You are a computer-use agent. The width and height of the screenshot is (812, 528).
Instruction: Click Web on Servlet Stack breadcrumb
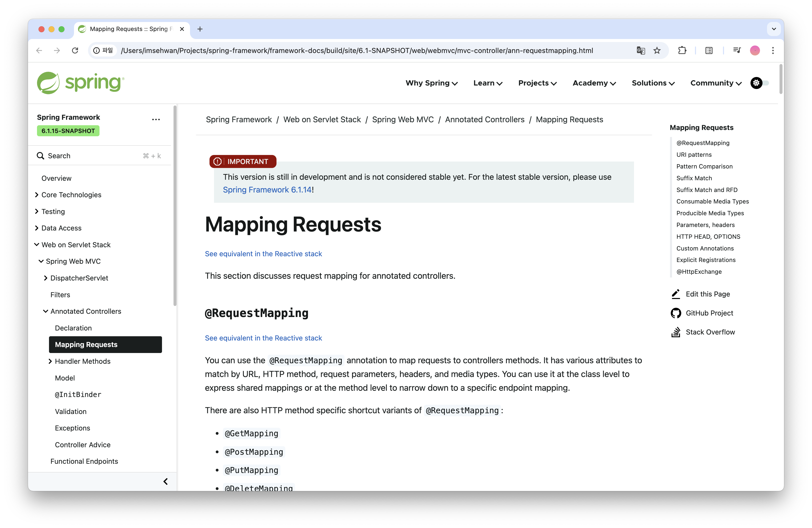(322, 119)
